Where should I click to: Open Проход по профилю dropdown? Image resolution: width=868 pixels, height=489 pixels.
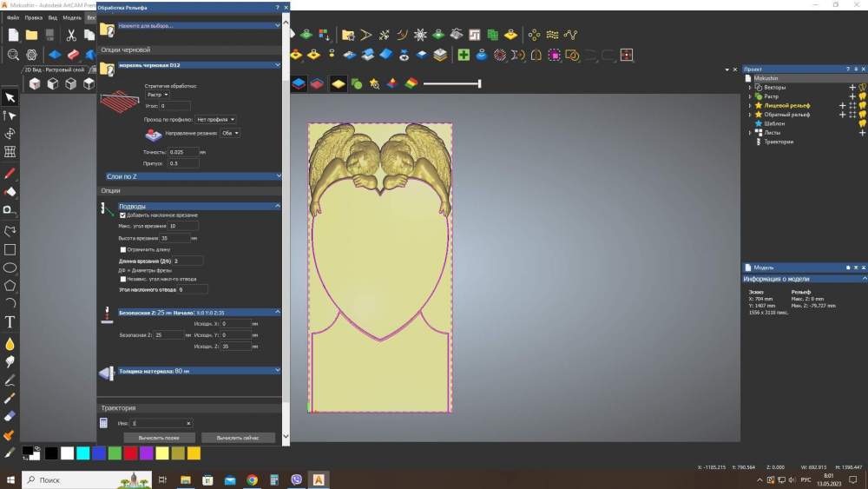click(215, 119)
